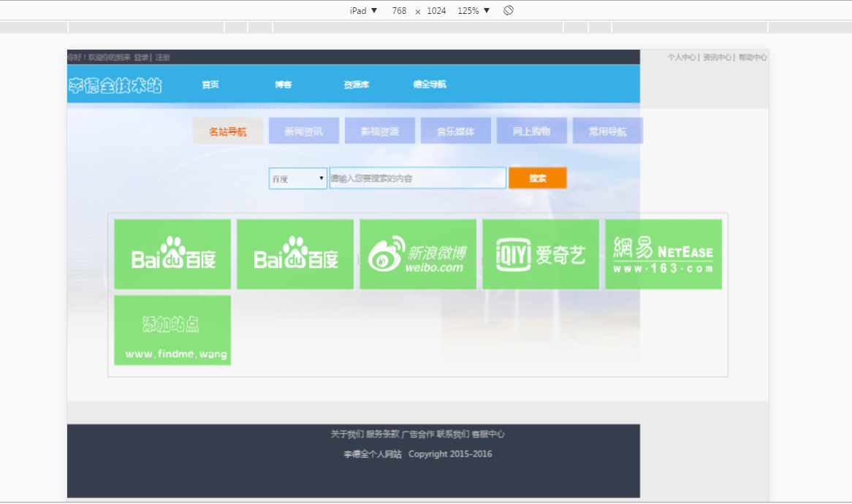Select the 常用导航 tab
The width and height of the screenshot is (852, 504).
coord(608,131)
